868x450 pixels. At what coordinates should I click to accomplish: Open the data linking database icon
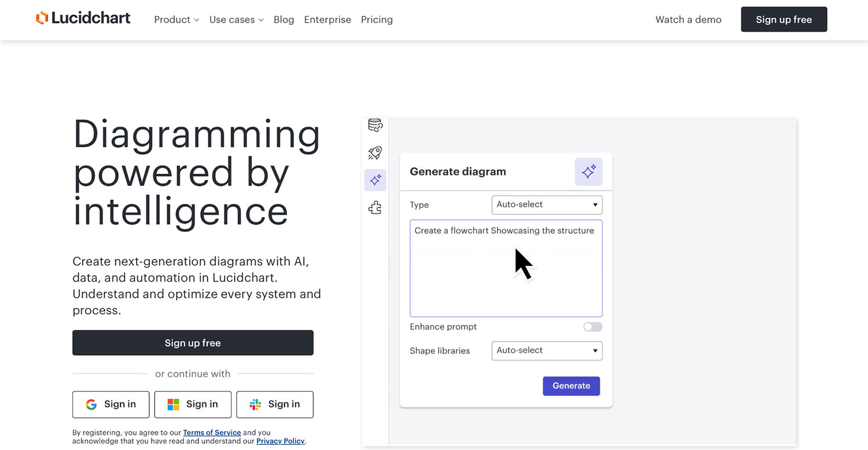pyautogui.click(x=374, y=125)
